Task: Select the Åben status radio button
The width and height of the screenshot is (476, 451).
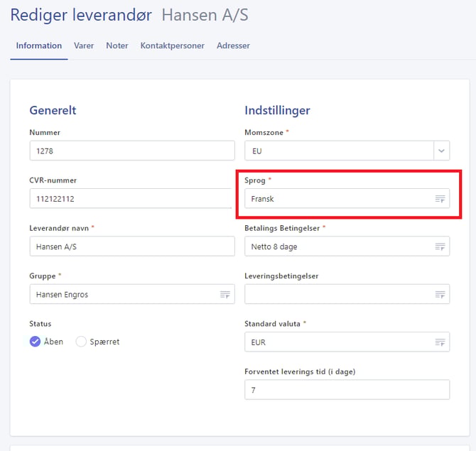Action: click(36, 342)
